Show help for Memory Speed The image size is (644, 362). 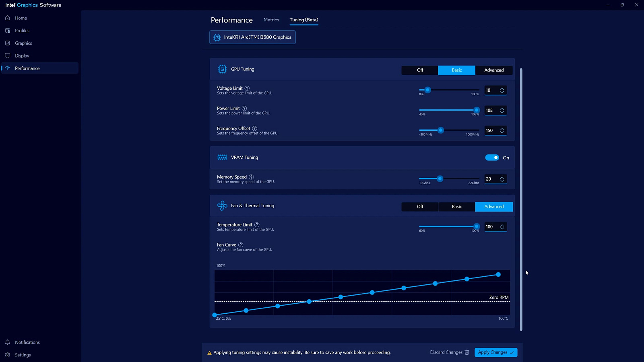[x=251, y=177]
